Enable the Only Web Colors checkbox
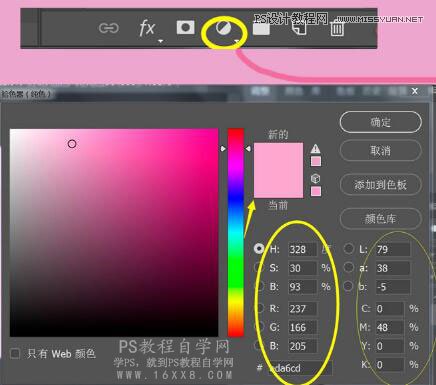 pos(15,354)
